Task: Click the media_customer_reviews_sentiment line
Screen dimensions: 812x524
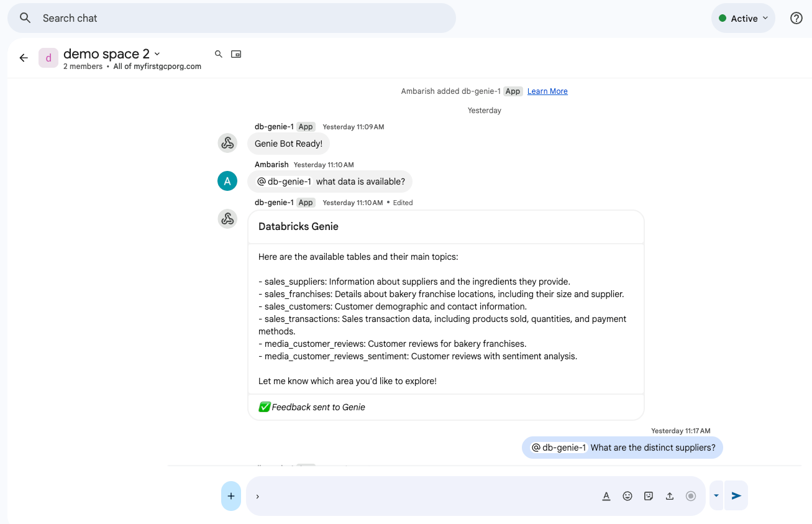Action: [418, 356]
